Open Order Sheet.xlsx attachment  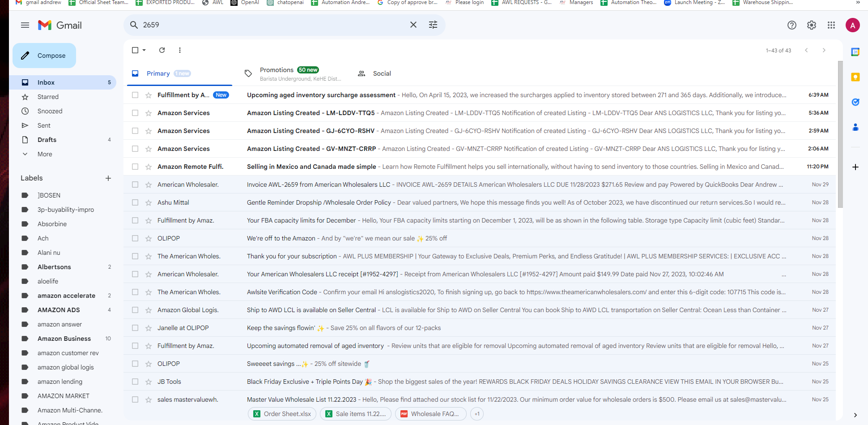(x=282, y=414)
